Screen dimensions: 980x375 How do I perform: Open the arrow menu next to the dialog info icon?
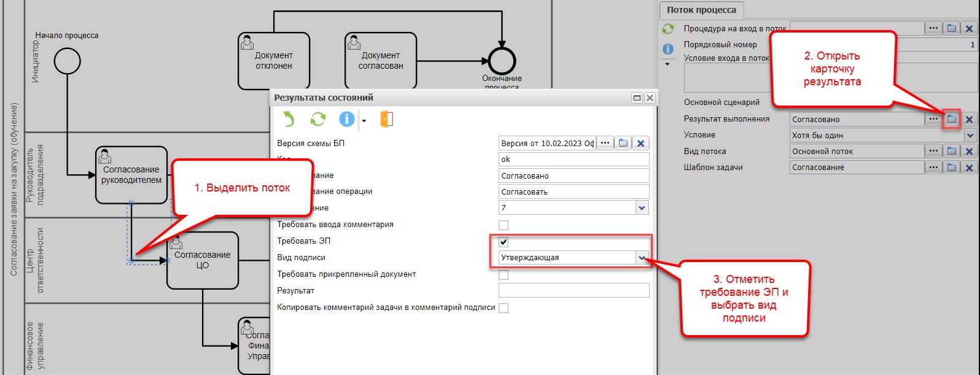364,121
